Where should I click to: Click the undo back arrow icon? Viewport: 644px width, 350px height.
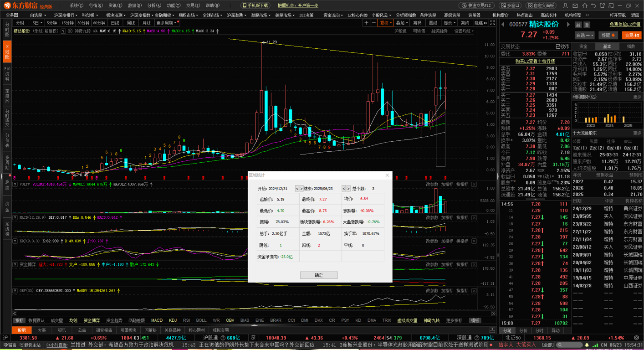click(593, 5)
